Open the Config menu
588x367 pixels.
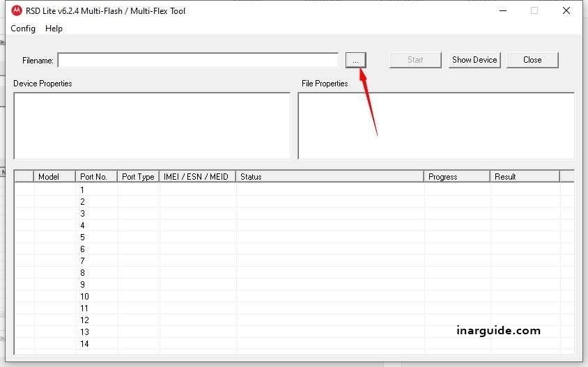(x=23, y=29)
